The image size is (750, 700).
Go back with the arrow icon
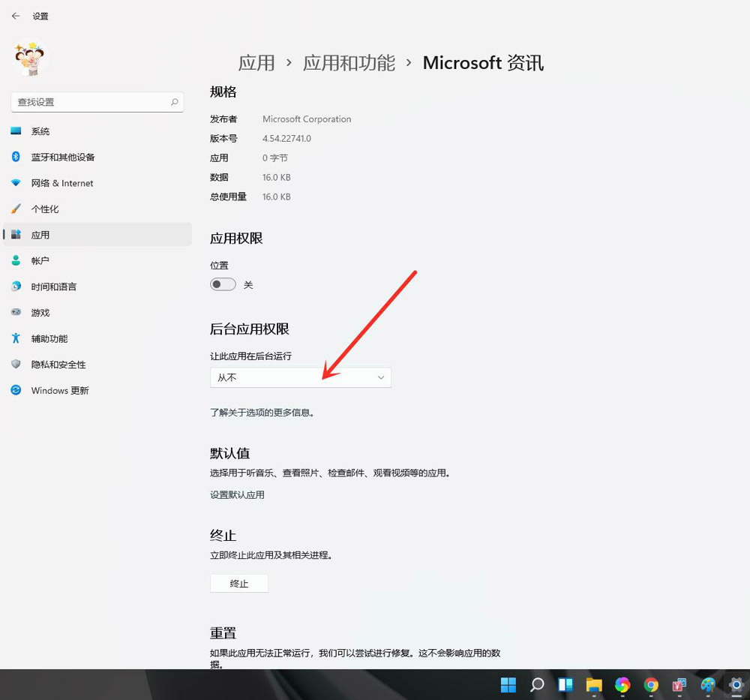(x=16, y=16)
